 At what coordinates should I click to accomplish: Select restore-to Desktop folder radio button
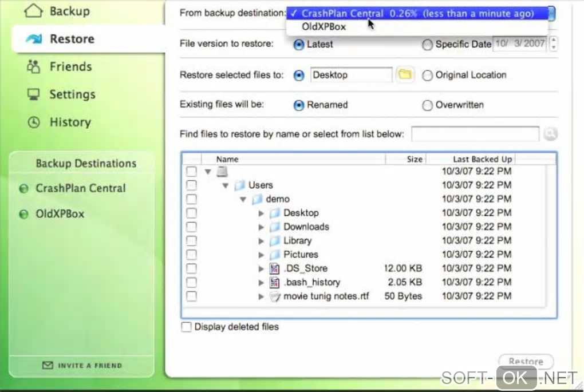click(299, 76)
